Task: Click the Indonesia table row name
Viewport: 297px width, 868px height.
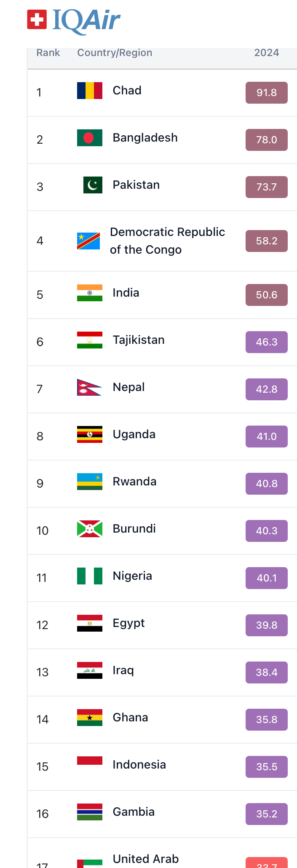Action: pos(139,765)
